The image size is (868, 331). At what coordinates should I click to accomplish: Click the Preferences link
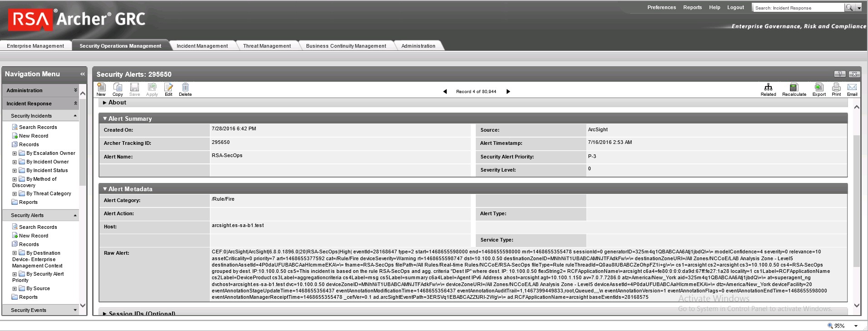click(x=661, y=8)
